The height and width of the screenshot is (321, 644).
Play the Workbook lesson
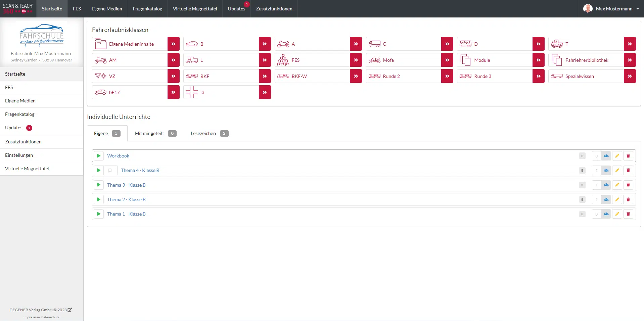(98, 156)
